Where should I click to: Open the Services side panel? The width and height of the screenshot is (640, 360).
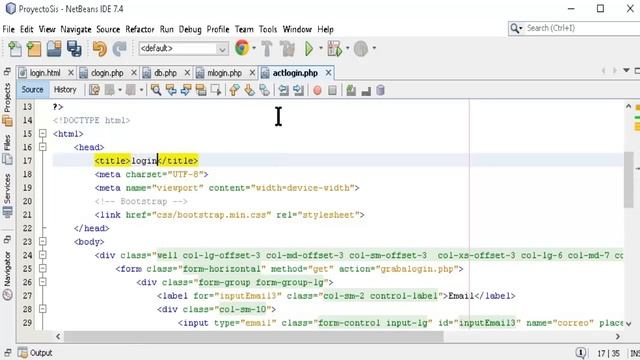tap(7, 196)
